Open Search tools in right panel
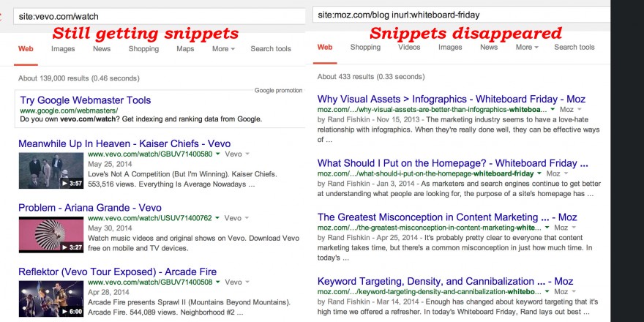644x322 pixels. point(574,48)
